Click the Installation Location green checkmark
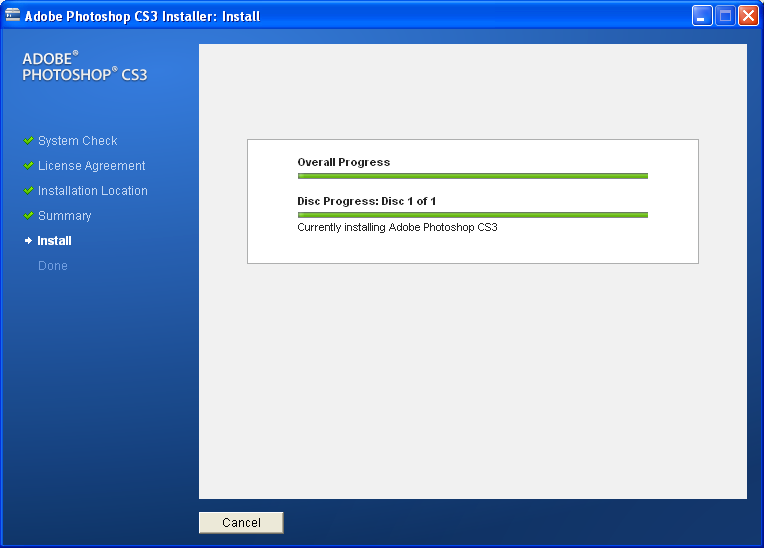The width and height of the screenshot is (764, 548). (x=28, y=190)
